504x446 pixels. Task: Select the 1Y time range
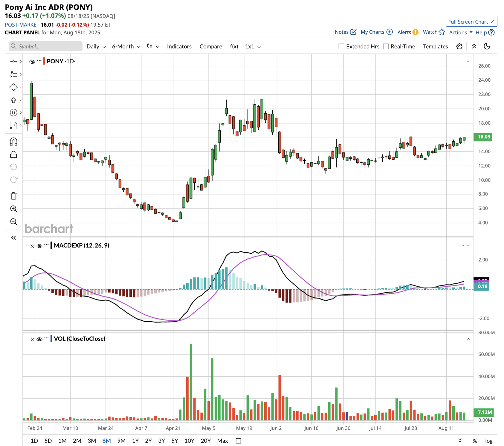135,441
